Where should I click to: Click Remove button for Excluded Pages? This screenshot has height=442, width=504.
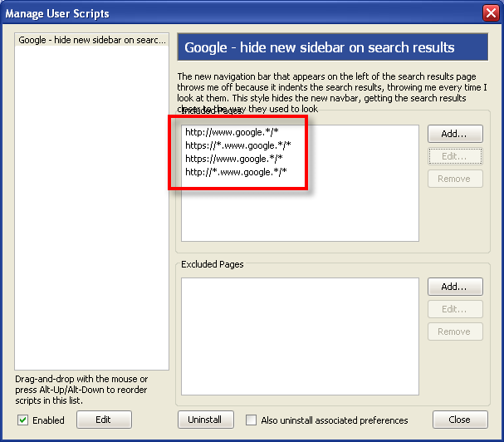[x=455, y=331]
